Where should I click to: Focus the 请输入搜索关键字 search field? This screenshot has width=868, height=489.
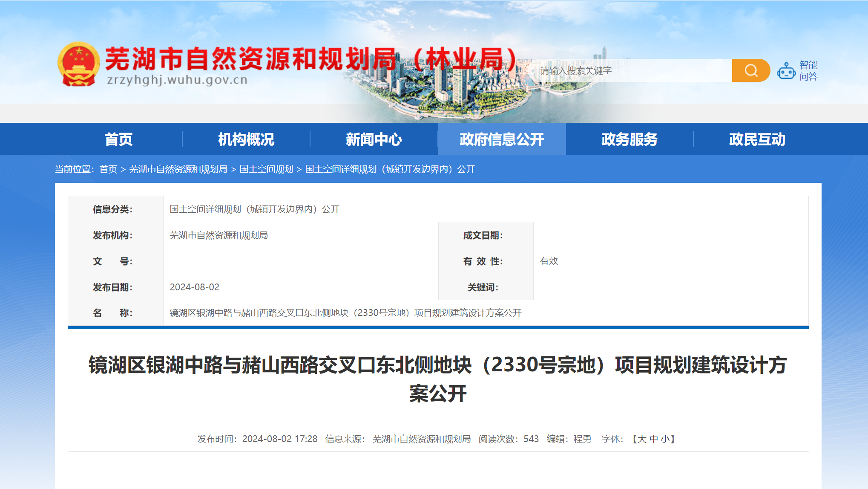[634, 70]
